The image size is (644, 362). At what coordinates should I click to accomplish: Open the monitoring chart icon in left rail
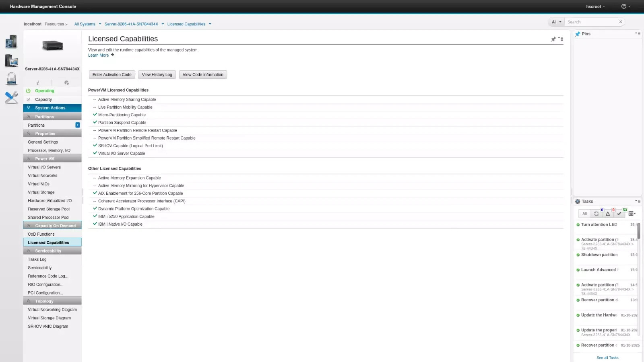click(11, 61)
